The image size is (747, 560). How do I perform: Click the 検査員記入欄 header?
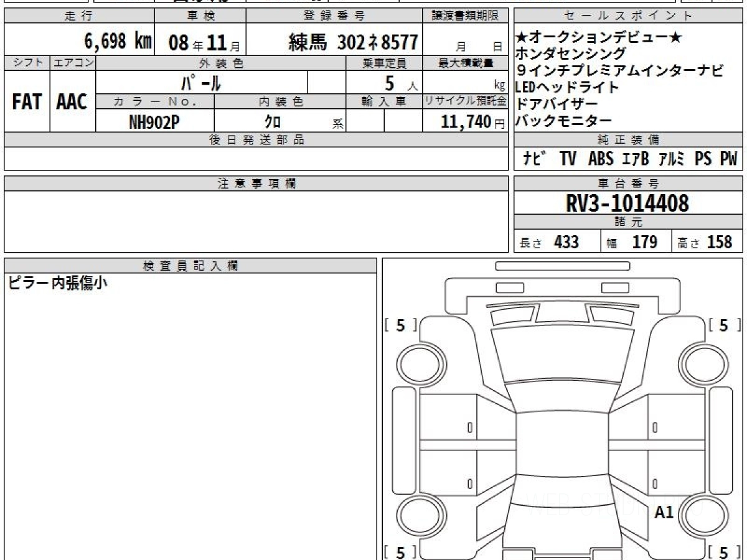pyautogui.click(x=190, y=265)
